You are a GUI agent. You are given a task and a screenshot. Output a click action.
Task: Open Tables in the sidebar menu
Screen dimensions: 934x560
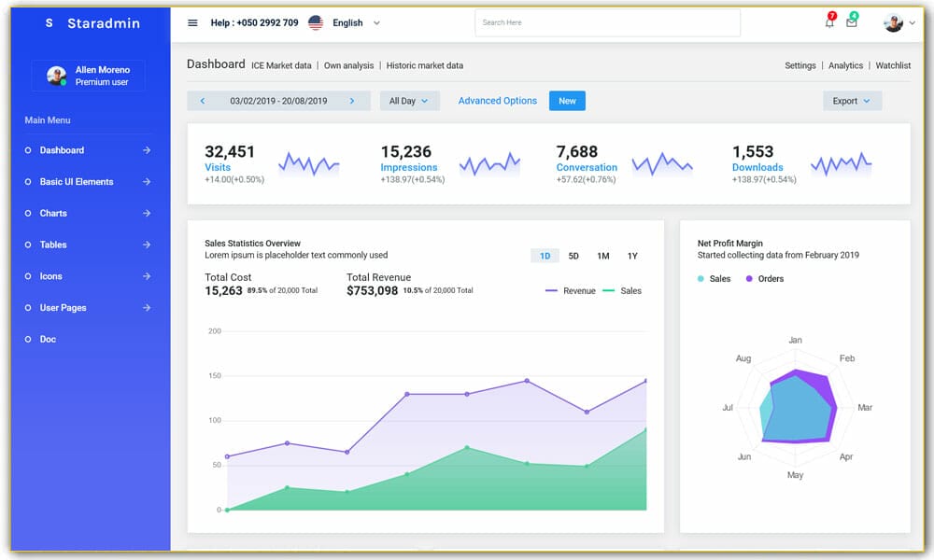click(53, 245)
